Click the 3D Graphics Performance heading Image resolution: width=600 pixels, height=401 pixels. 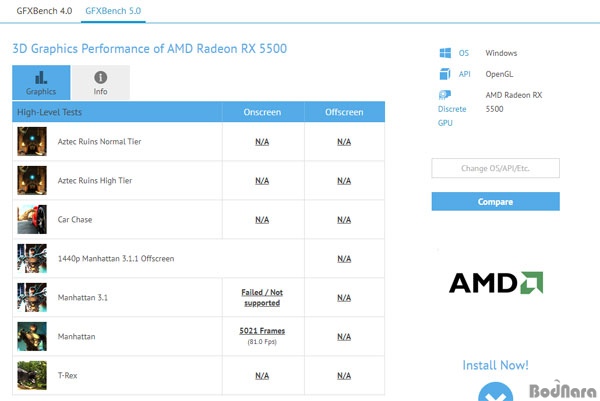(150, 49)
